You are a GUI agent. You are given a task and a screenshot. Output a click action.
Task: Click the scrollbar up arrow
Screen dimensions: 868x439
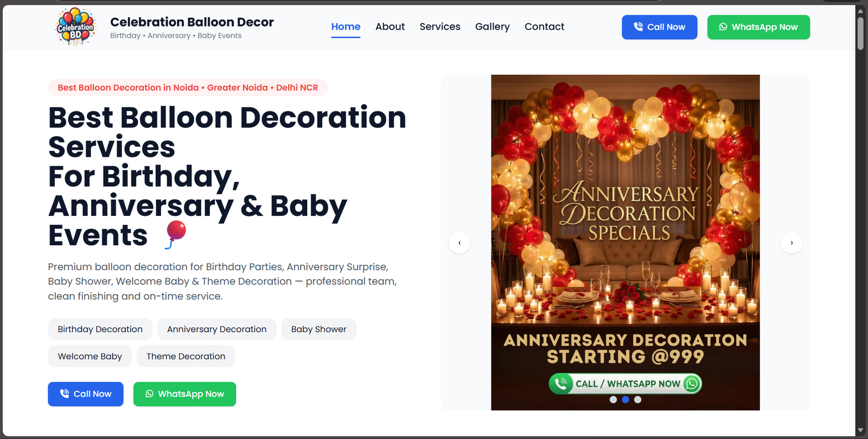pos(860,10)
